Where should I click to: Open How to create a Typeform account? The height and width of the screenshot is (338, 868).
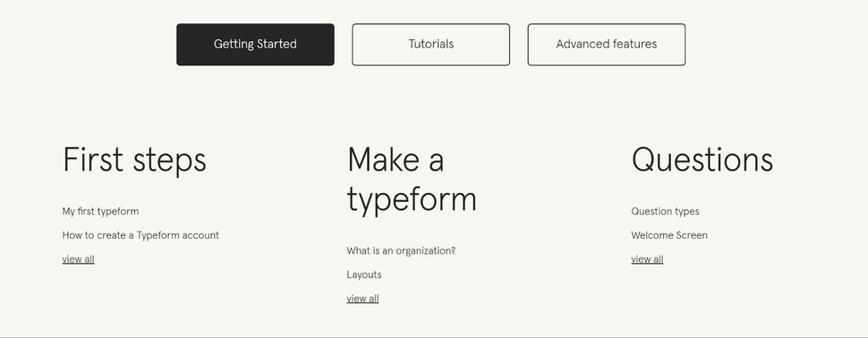[140, 235]
